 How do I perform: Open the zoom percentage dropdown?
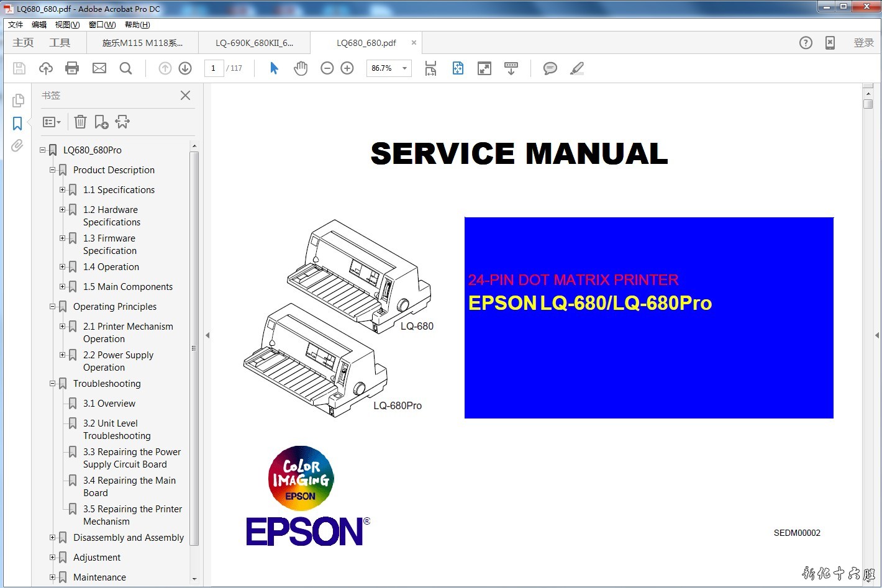click(404, 68)
